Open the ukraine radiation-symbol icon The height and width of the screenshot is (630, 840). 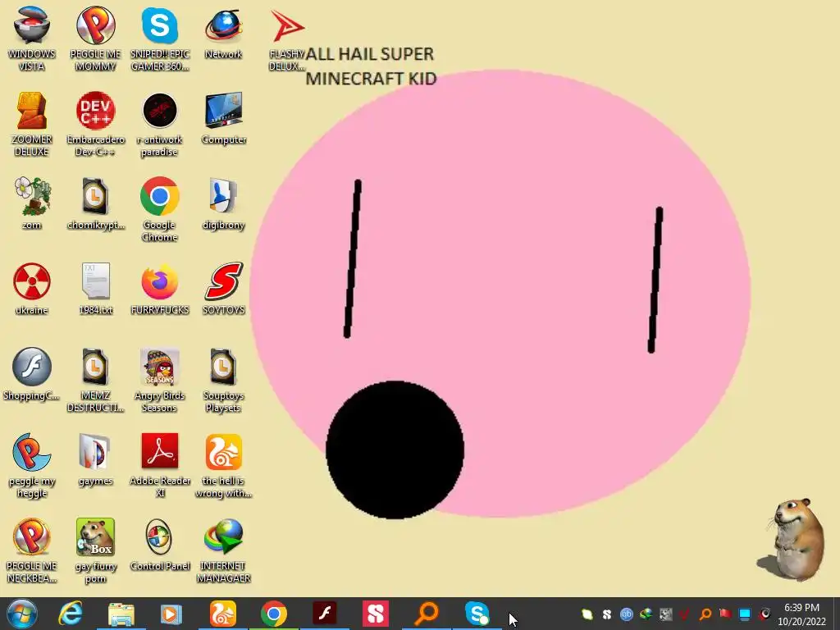32,289
